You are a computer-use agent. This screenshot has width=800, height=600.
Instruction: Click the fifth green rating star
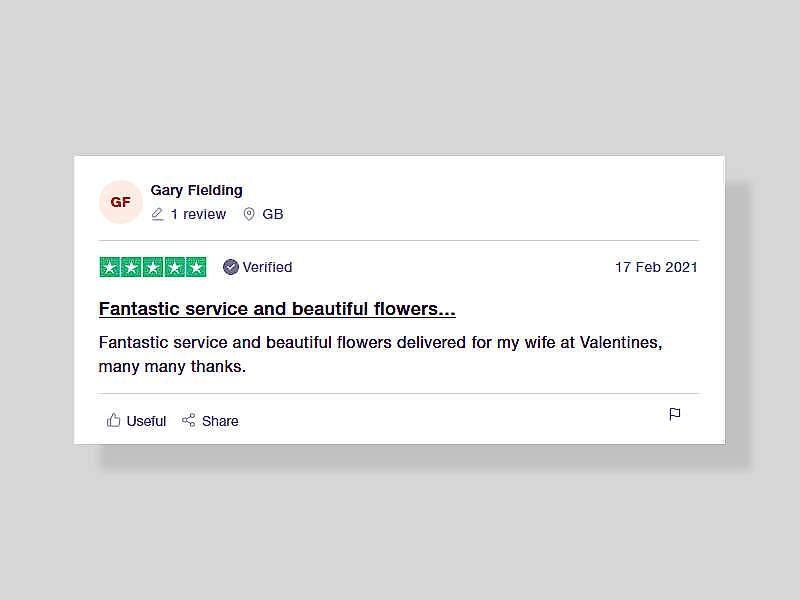point(196,267)
